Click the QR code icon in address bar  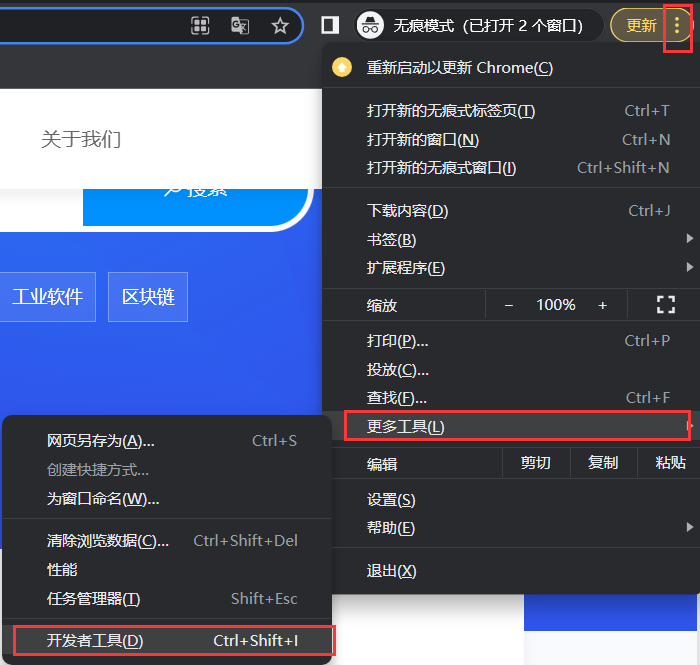(x=200, y=26)
